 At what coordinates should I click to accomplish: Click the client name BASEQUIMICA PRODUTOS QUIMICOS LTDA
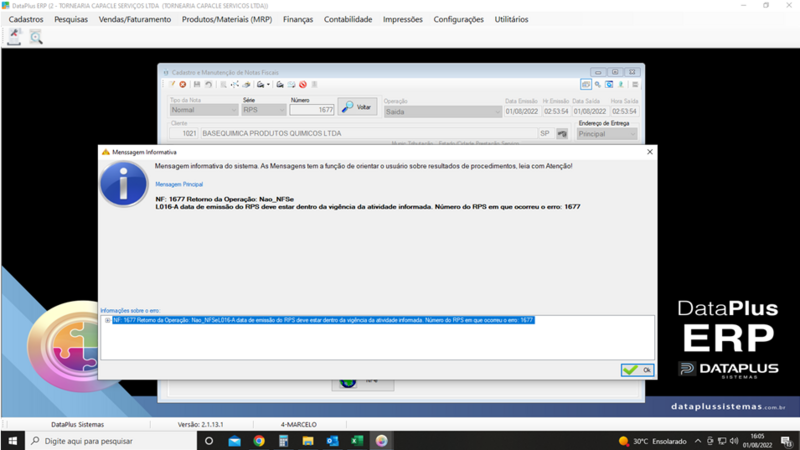tap(368, 133)
